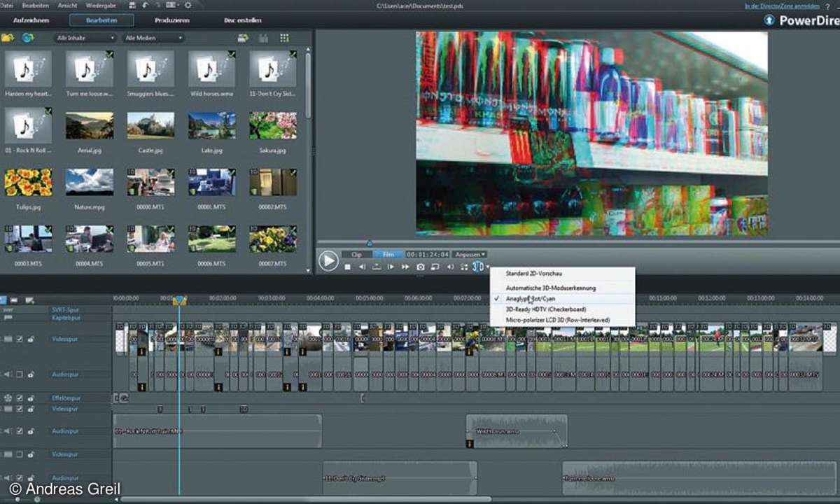Choose Standard 2D-Vorschau from the menu
The image size is (840, 504).
tap(562, 273)
